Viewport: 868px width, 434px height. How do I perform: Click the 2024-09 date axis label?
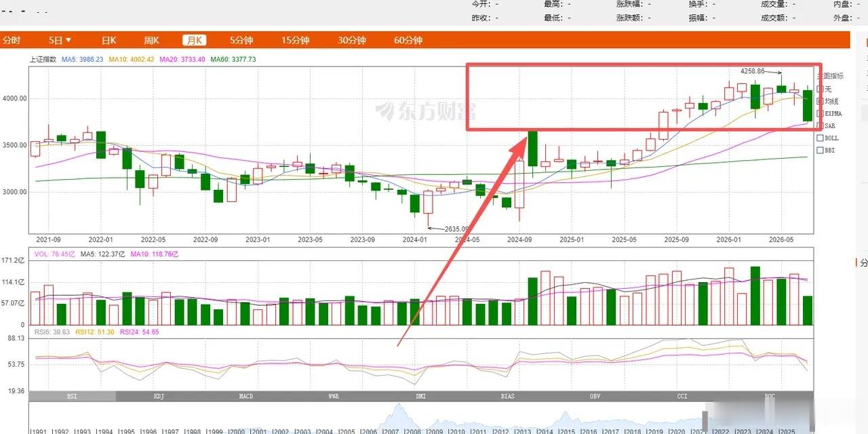(x=519, y=239)
